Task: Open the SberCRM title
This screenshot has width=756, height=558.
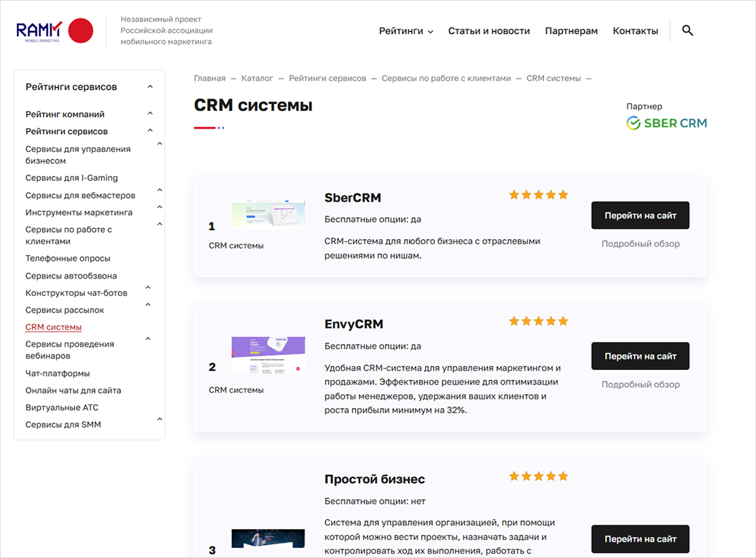Action: tap(352, 198)
